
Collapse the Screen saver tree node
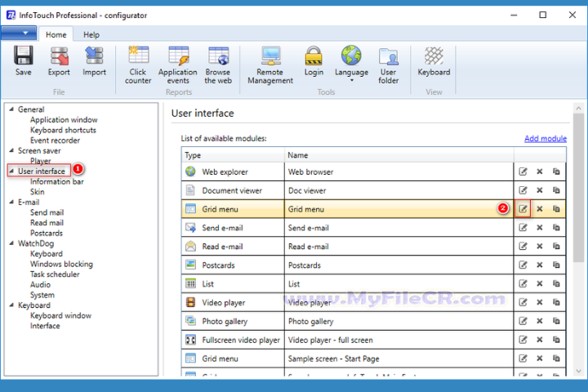tap(11, 150)
